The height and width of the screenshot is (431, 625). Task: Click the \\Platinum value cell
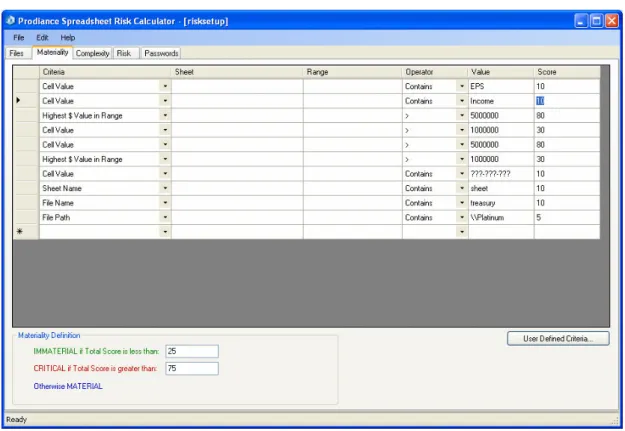(501, 217)
